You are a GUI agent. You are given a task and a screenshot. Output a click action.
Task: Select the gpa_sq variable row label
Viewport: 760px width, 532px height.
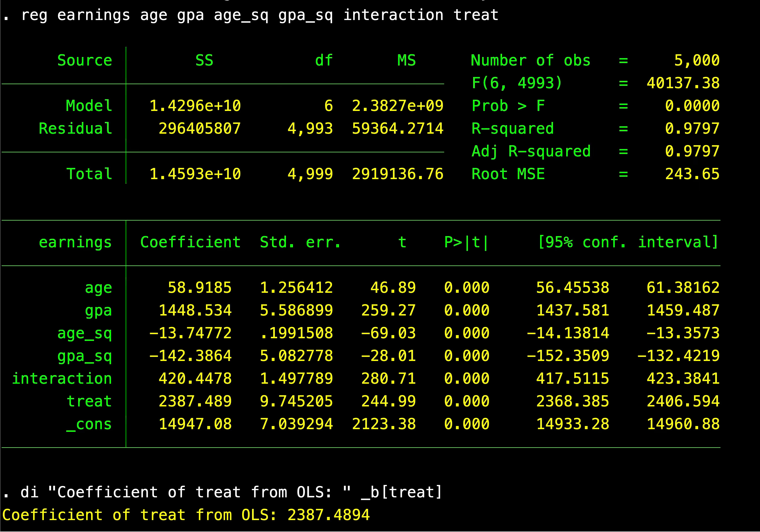pyautogui.click(x=85, y=356)
